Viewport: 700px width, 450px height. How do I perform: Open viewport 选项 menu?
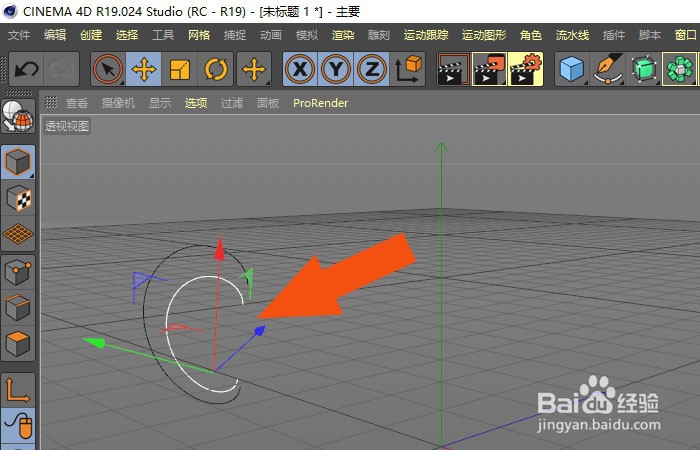coord(196,103)
